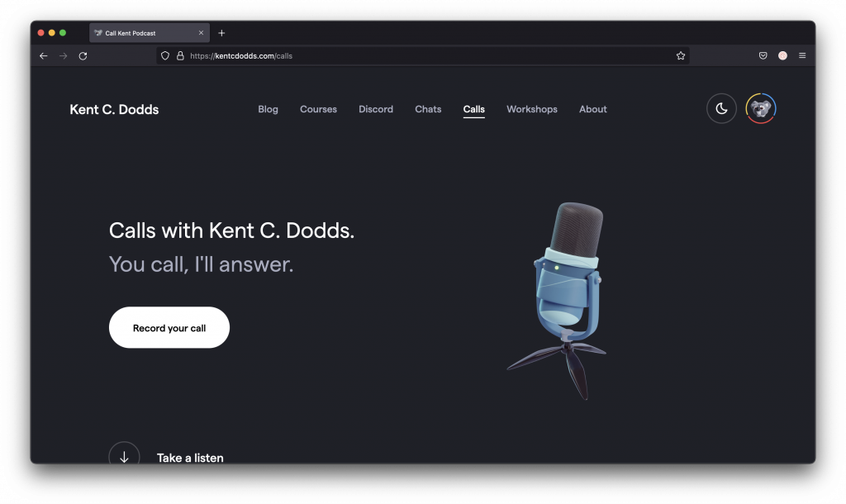Click the Kent C. Dodds site logo
Image resolution: width=846 pixels, height=504 pixels.
114,109
